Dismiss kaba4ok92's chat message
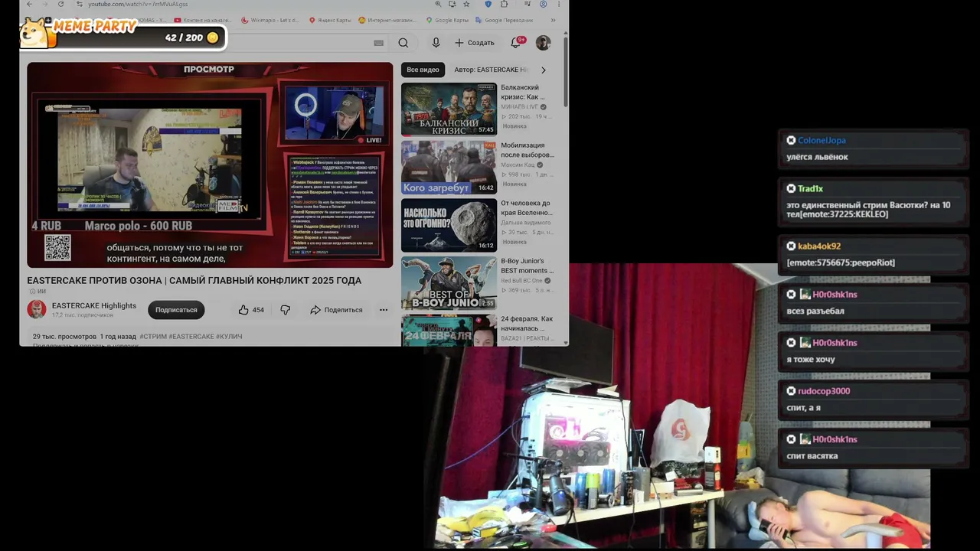Screen dimensions: 980x551 point(791,246)
